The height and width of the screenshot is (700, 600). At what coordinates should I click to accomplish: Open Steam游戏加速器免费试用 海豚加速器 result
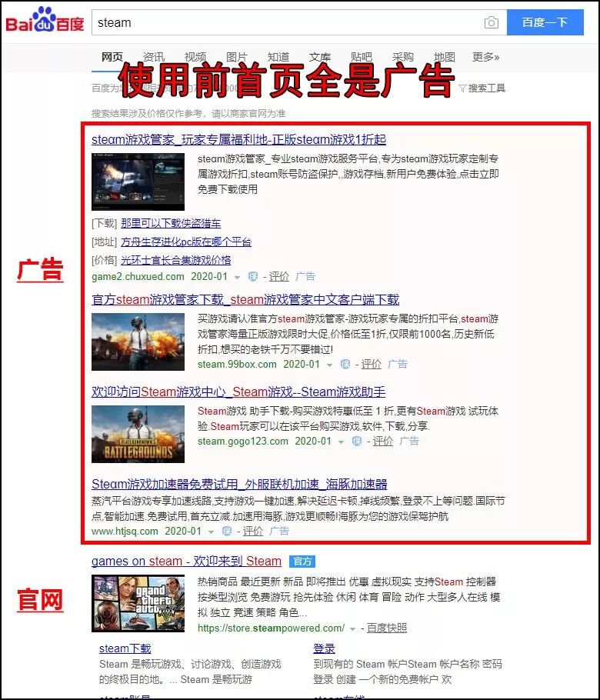point(239,484)
